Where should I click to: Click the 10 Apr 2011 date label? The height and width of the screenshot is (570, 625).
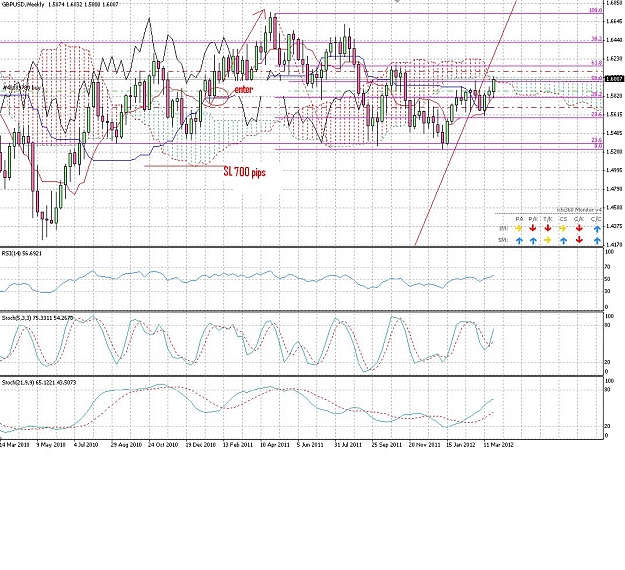point(275,444)
